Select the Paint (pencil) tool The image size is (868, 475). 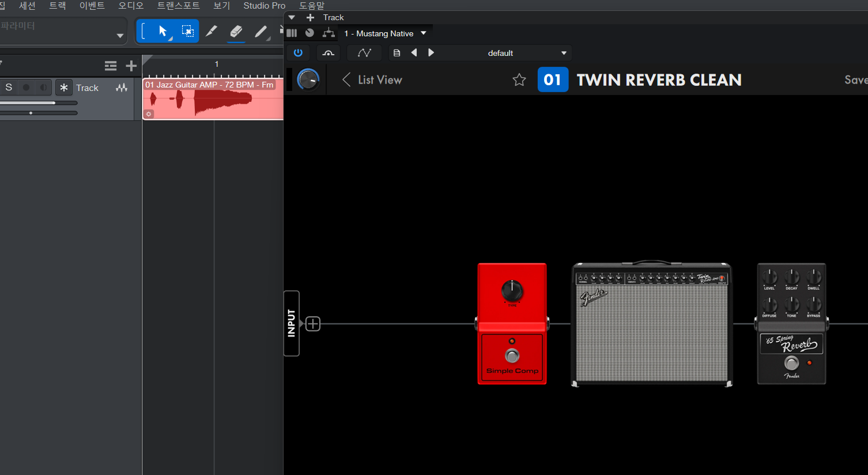point(261,31)
